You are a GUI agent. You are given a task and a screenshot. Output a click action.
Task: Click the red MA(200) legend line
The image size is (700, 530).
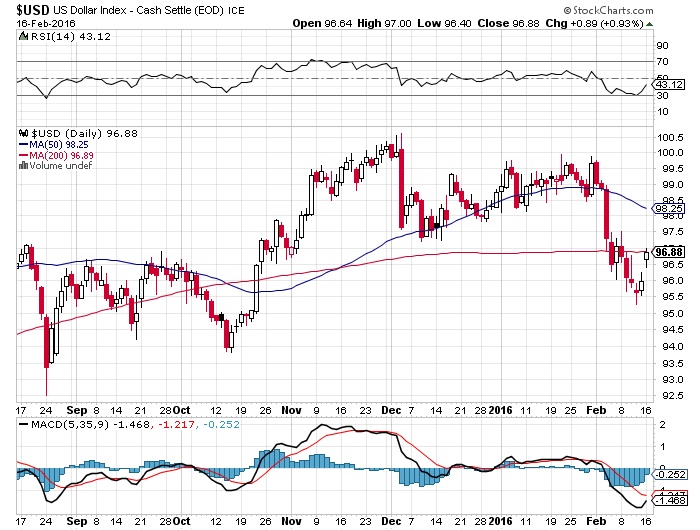(24, 155)
